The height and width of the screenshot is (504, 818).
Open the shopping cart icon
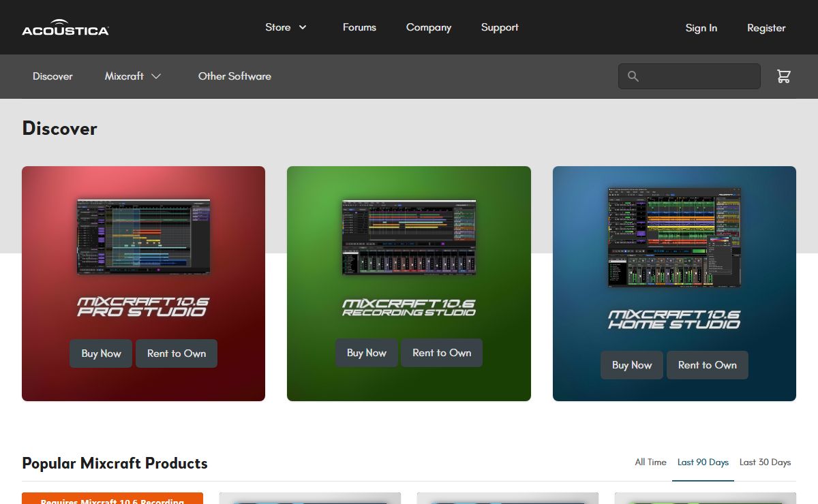784,76
